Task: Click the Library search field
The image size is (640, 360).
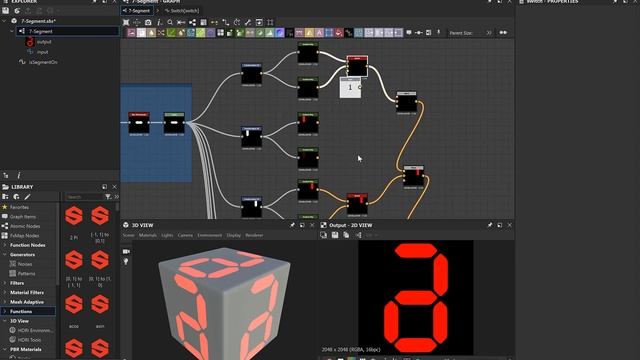Action: [x=84, y=197]
